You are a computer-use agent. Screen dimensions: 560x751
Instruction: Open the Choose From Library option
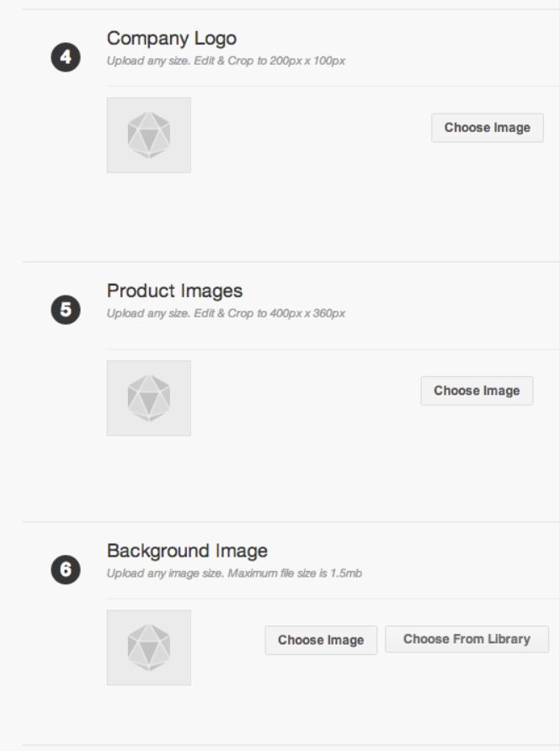pos(467,639)
